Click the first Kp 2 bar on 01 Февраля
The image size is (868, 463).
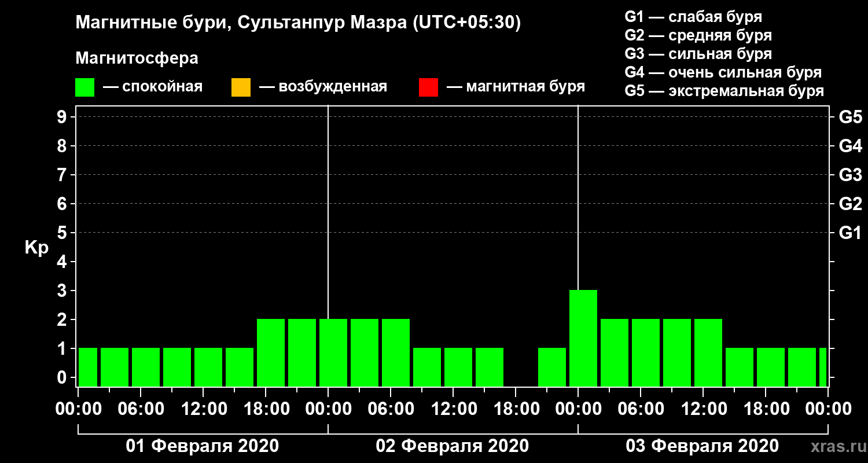click(271, 353)
